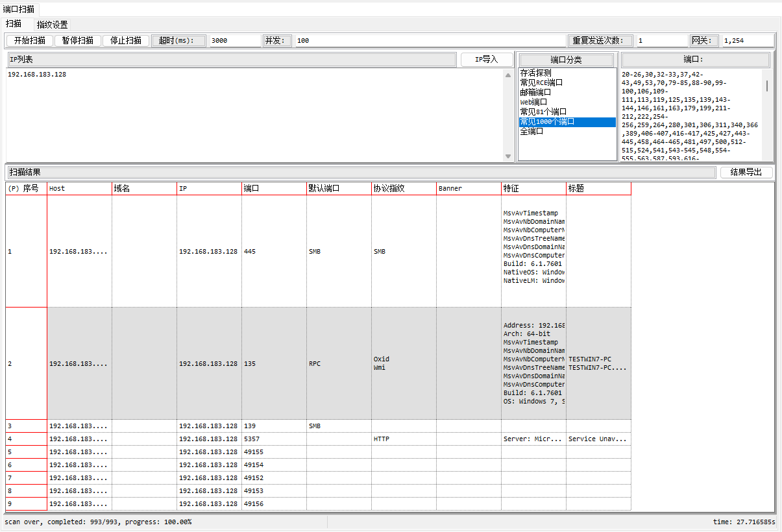Stop the scan via 停止扫描
Viewport: 782px width, 532px height.
pyautogui.click(x=126, y=40)
